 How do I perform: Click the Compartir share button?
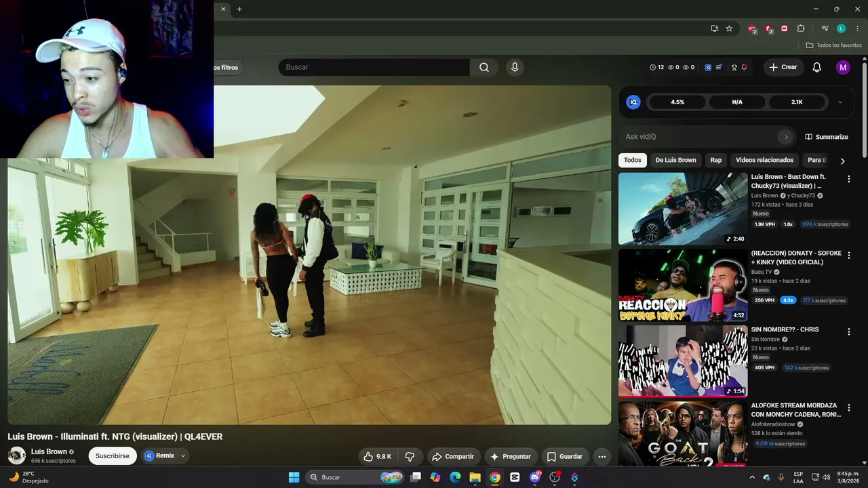click(453, 457)
